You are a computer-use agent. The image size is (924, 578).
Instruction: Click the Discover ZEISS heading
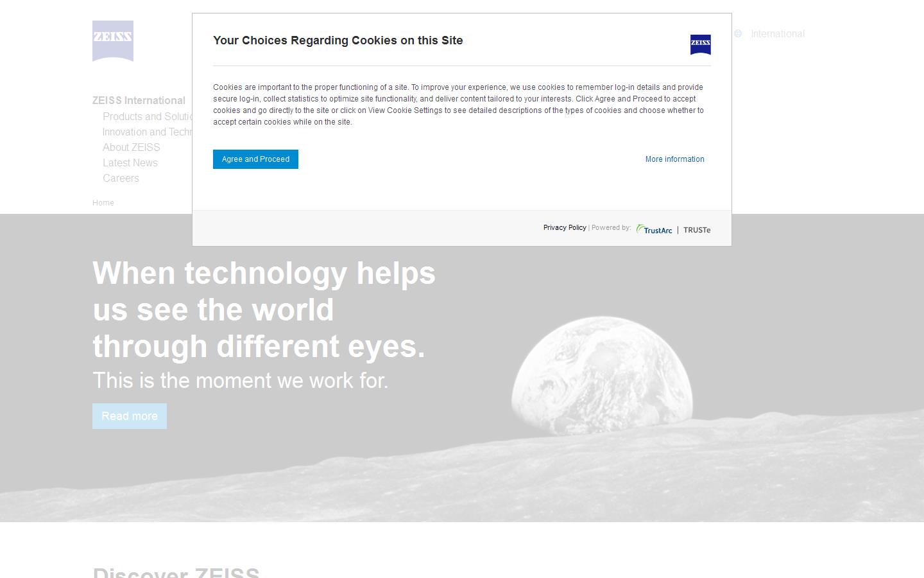click(176, 572)
